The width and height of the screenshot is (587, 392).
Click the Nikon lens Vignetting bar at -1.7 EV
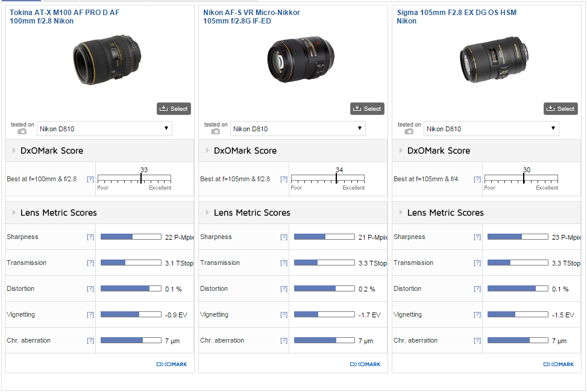click(324, 314)
